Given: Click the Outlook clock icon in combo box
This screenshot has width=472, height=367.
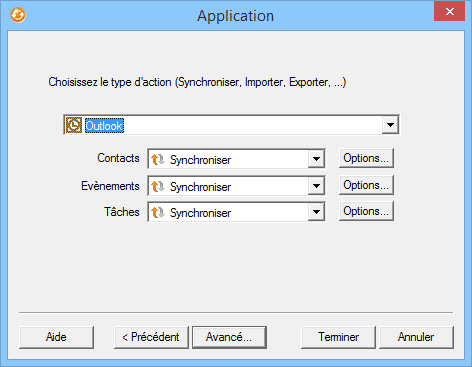Looking at the screenshot, I should tap(74, 125).
